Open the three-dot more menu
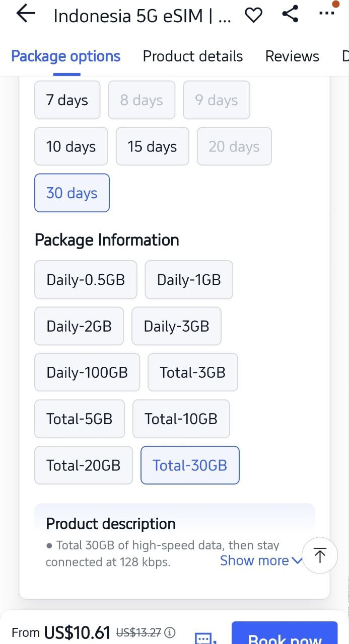349x644 pixels. [x=327, y=13]
